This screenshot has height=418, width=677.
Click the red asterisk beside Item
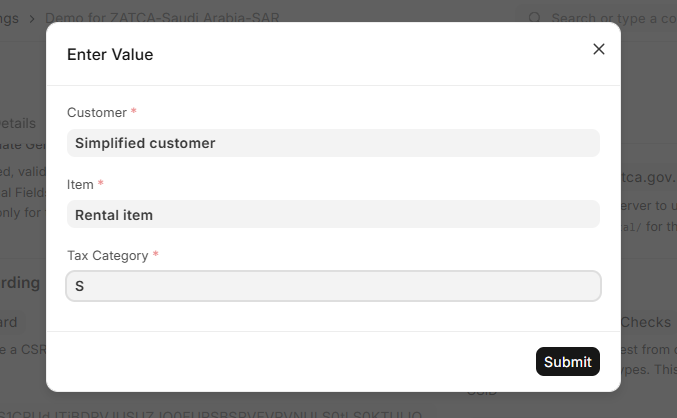[x=101, y=185]
